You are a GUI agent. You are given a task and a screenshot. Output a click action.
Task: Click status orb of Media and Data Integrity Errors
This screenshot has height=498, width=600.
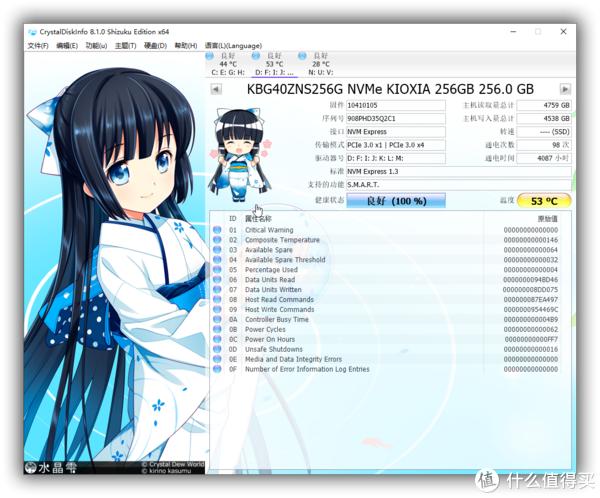pyautogui.click(x=217, y=359)
